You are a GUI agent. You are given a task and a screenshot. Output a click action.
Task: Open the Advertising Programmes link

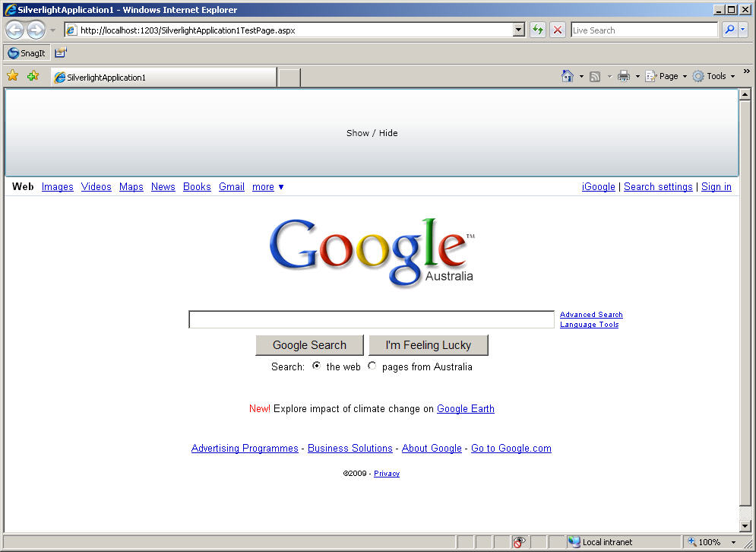tap(245, 449)
